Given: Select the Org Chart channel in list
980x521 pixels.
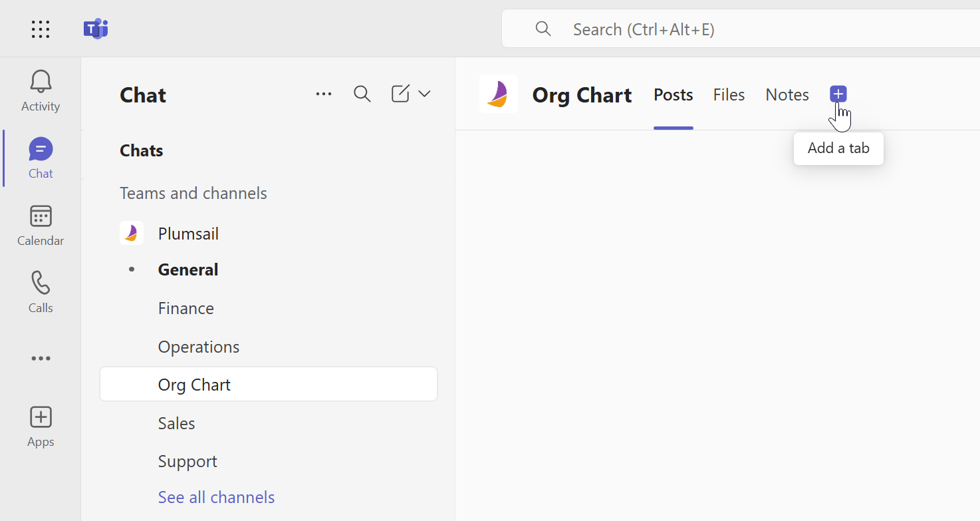Looking at the screenshot, I should pos(269,384).
